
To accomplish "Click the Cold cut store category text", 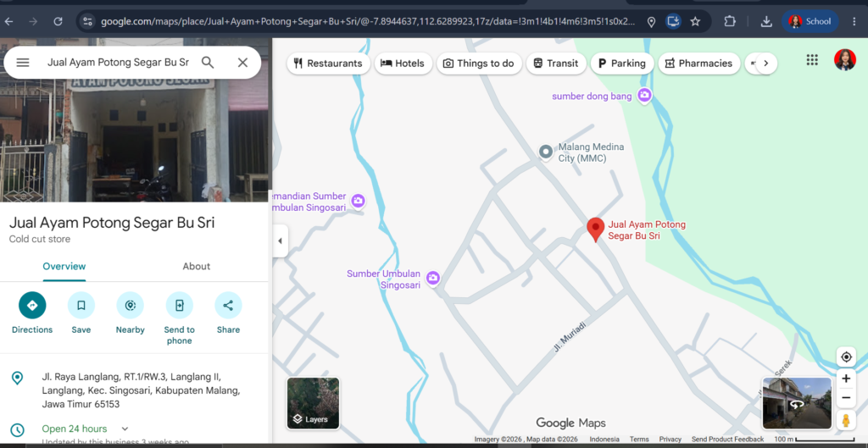I will pos(40,240).
